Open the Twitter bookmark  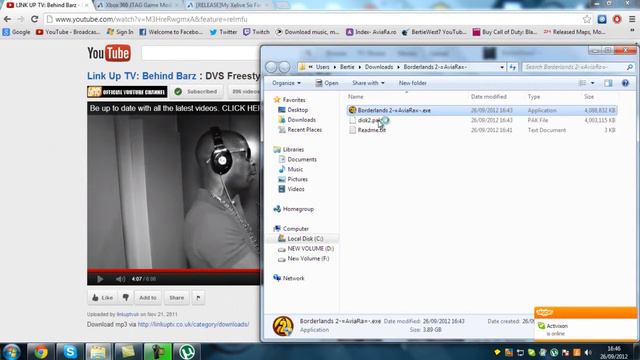pyautogui.click(x=223, y=32)
